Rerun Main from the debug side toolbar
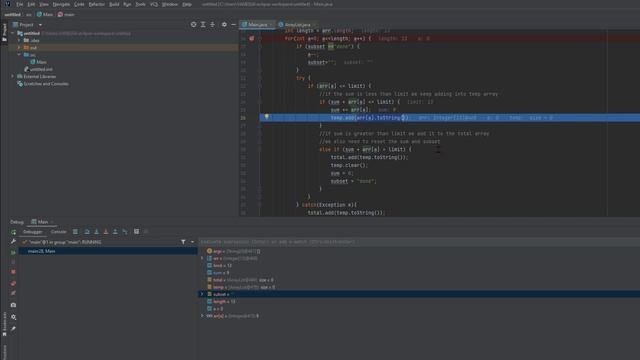This screenshot has height=360, width=640. pyautogui.click(x=13, y=232)
